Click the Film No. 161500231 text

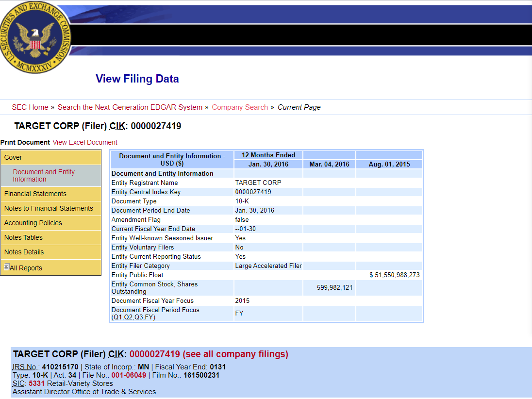click(x=186, y=375)
